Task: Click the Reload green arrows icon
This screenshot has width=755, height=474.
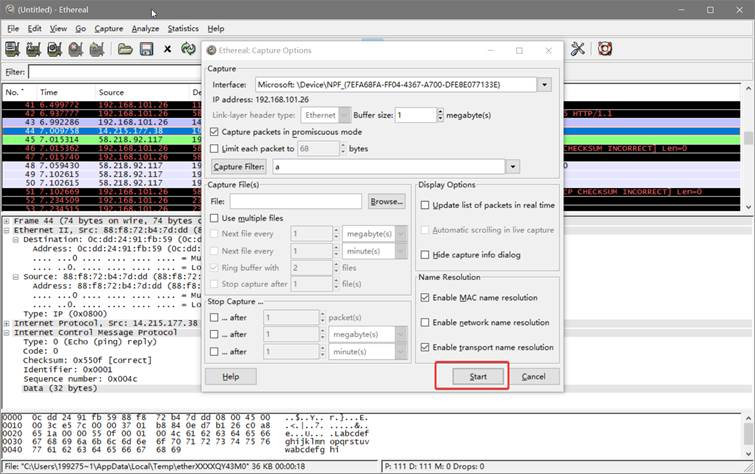Action: pyautogui.click(x=188, y=49)
